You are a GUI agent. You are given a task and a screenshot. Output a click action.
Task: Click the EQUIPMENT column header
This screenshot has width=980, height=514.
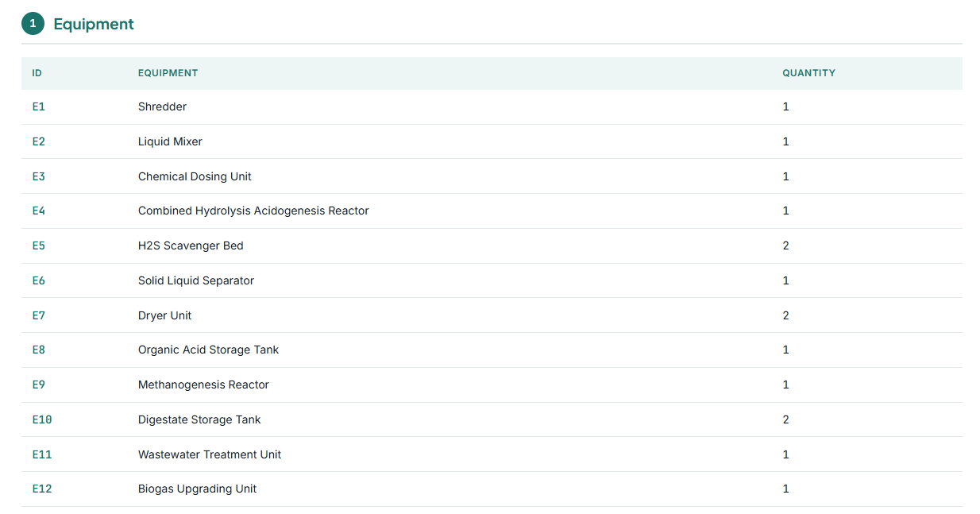pos(168,73)
